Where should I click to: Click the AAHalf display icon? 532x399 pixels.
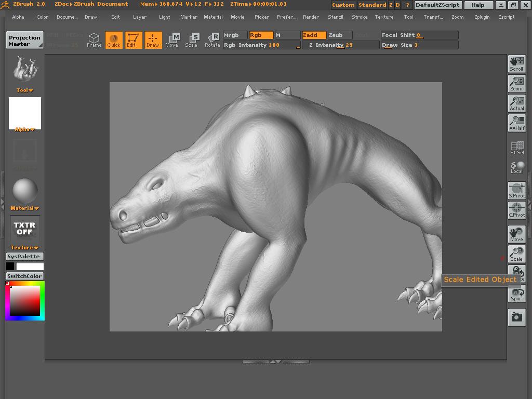(516, 123)
